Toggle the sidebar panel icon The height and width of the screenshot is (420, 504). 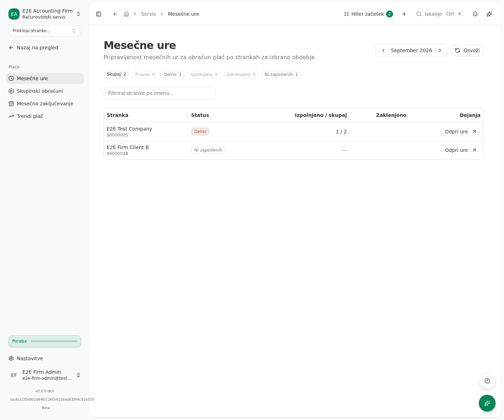tap(99, 14)
